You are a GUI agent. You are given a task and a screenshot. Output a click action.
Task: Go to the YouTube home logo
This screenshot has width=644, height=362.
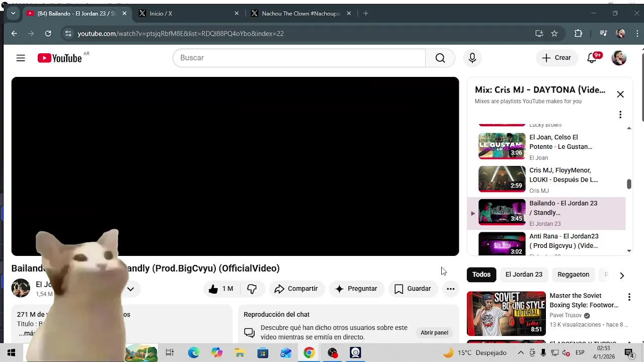click(59, 58)
